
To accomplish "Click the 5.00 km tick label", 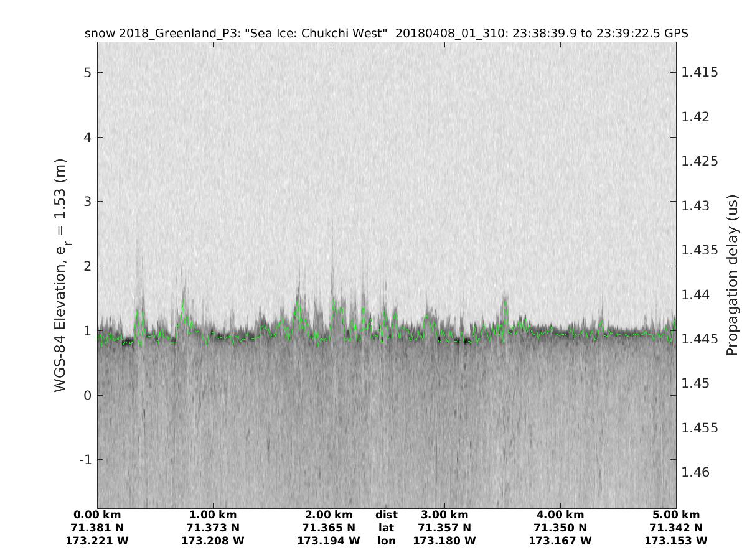I will [676, 515].
